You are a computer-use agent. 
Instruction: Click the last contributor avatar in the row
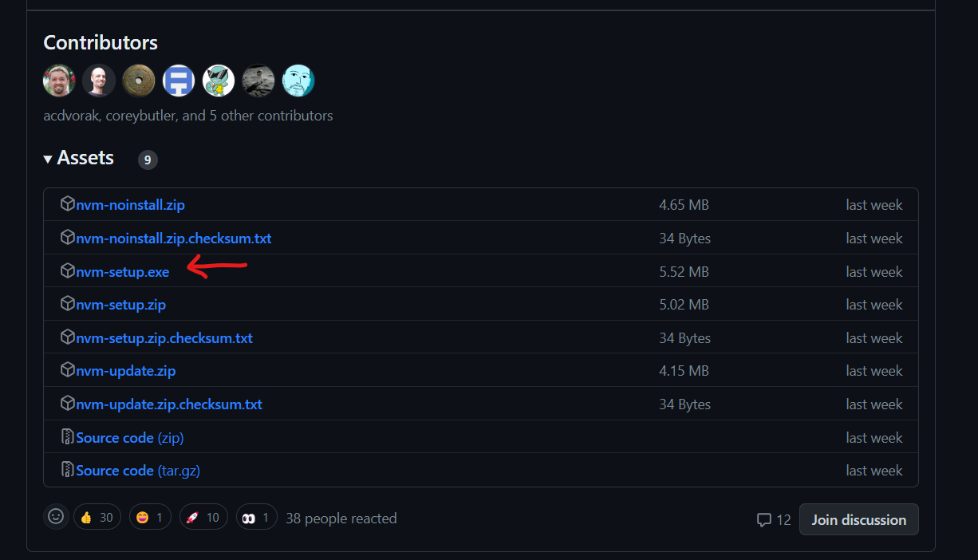tap(298, 81)
